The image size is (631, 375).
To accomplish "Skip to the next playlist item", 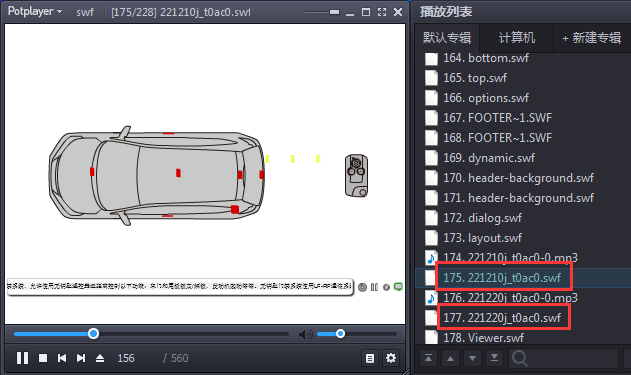I will [81, 358].
